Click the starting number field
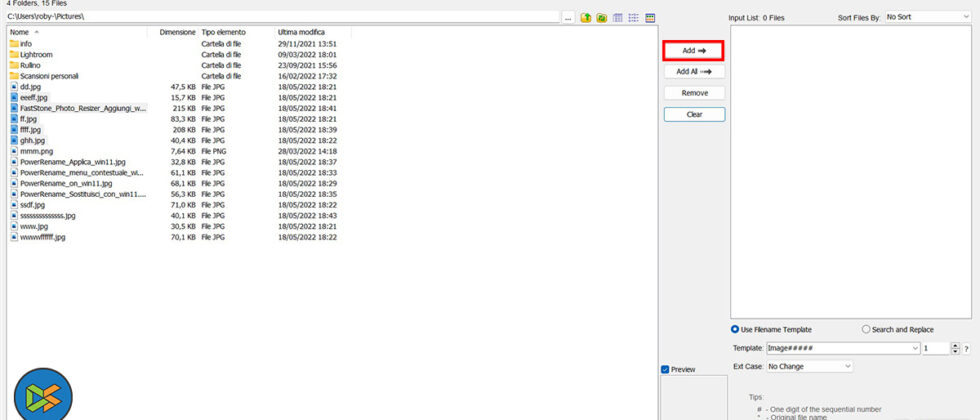This screenshot has width=980, height=420. pos(936,348)
